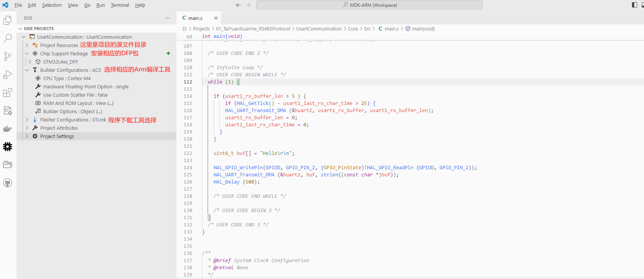Click the CPU Type chip icon

(38, 78)
